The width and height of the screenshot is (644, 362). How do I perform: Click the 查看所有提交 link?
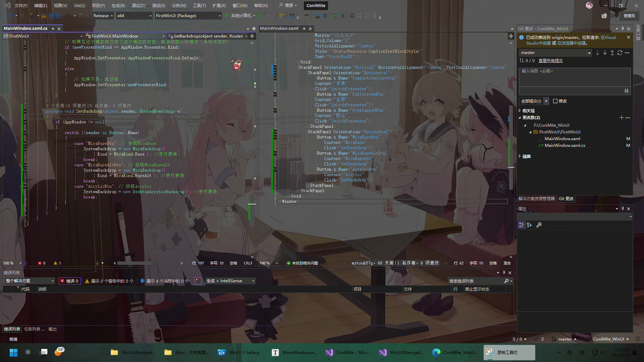550,61
